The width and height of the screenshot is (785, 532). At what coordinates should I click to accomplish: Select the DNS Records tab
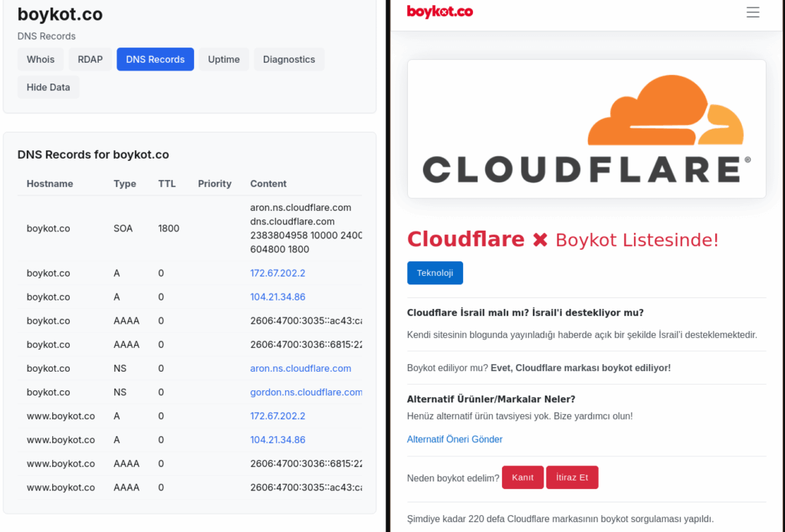(x=155, y=59)
